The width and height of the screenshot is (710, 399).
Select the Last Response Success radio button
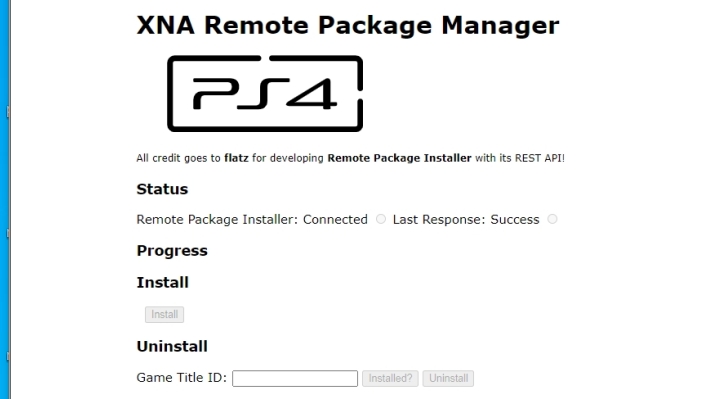[552, 219]
